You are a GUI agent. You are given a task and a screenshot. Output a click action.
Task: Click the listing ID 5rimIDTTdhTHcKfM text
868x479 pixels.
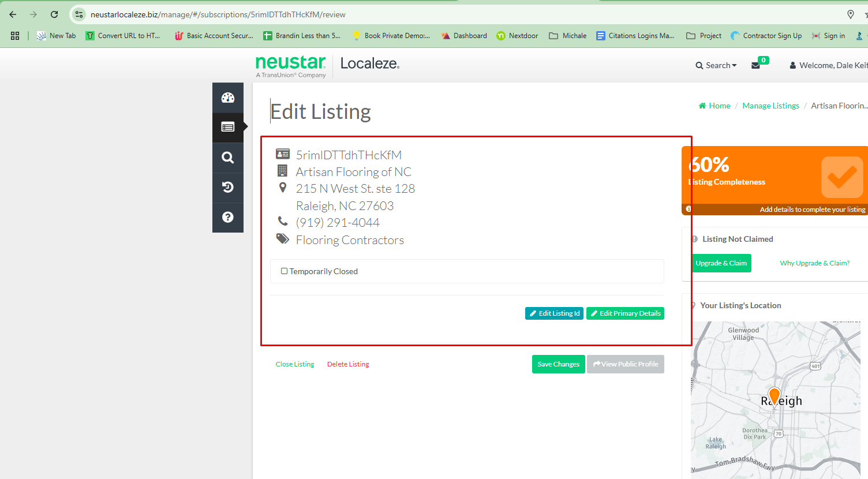point(349,155)
